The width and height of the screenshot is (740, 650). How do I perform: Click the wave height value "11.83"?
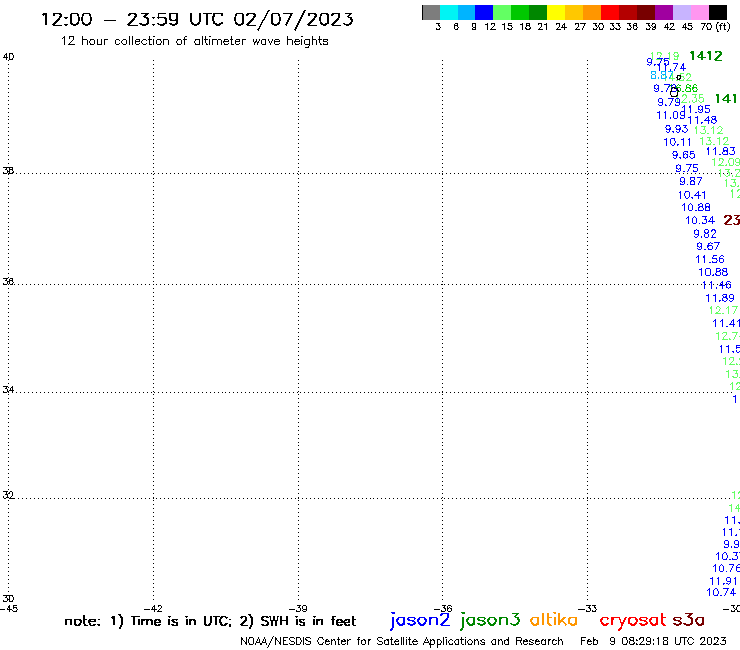pos(720,151)
